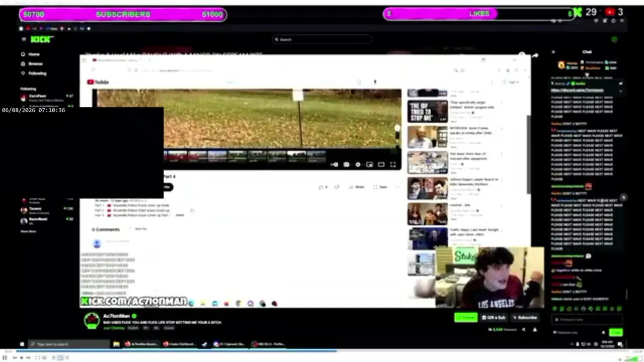Screen dimensions: 644x362
Task: Collapse the pinned message chevron
Action: 620,91
